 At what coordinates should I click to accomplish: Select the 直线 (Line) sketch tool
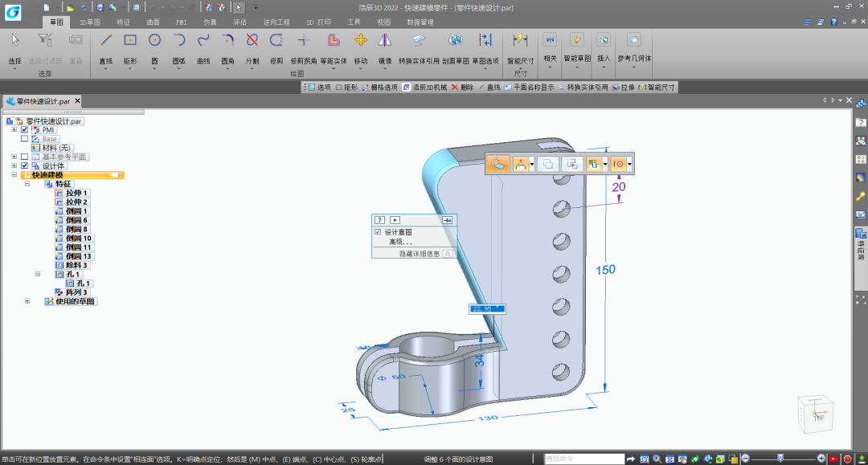pyautogui.click(x=105, y=41)
